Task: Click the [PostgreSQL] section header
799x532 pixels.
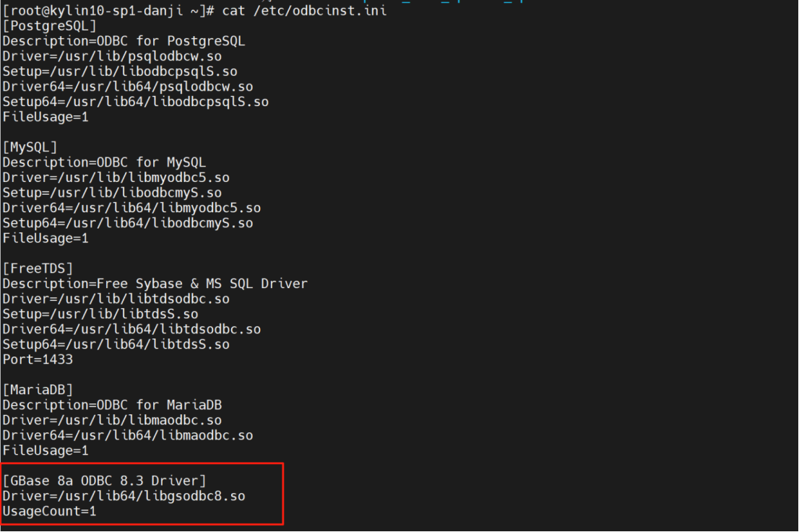Action: pyautogui.click(x=50, y=26)
